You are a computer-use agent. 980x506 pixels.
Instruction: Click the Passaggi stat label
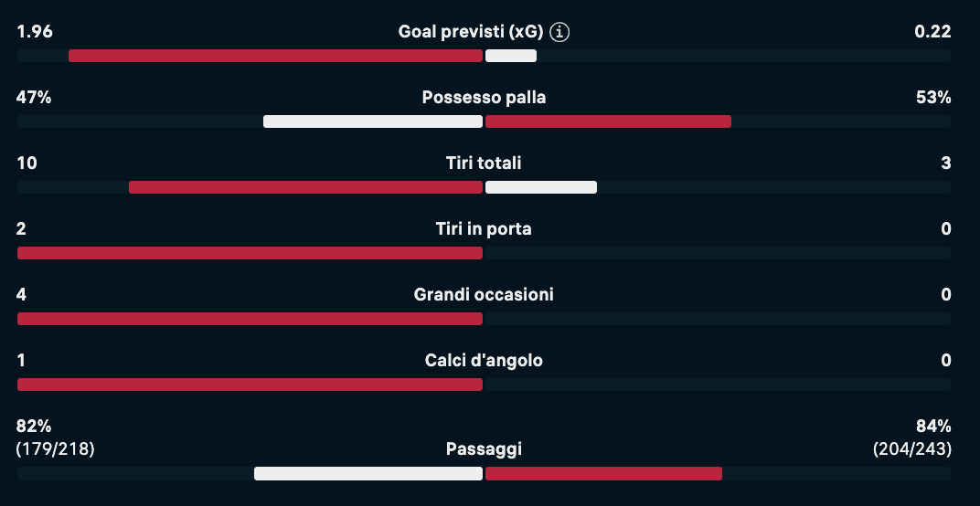tap(484, 449)
